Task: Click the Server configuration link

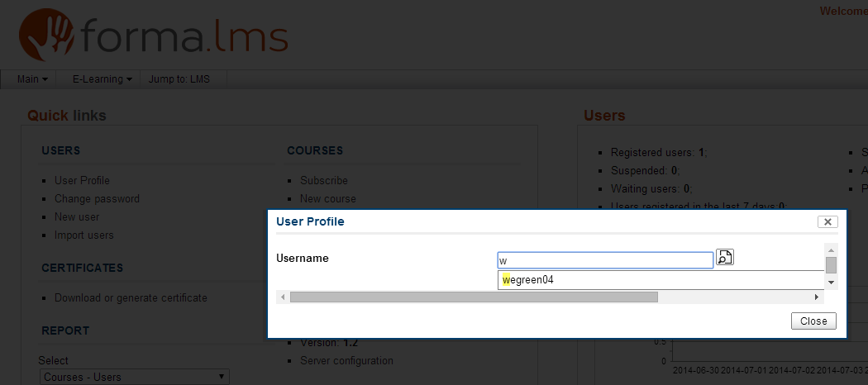Action: pyautogui.click(x=346, y=360)
